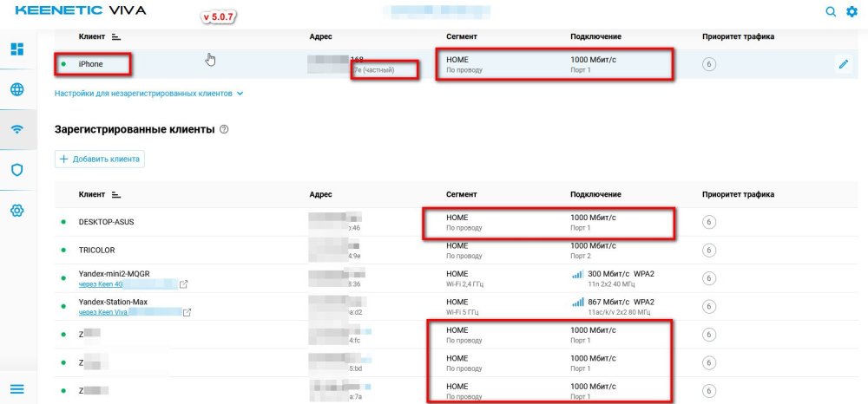Viewport: 868px width, 404px height.
Task: Click the search magnifier icon in header
Action: click(831, 12)
